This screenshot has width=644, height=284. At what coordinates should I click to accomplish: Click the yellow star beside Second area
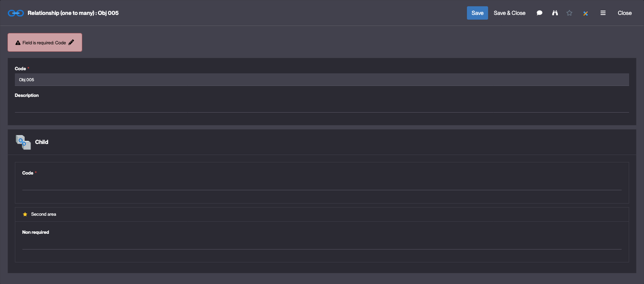point(25,214)
